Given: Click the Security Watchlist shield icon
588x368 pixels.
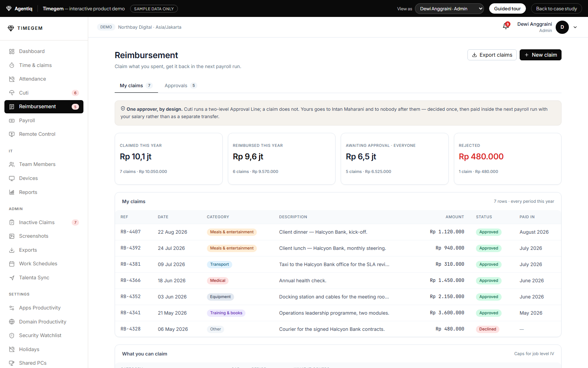Looking at the screenshot, I should click(12, 336).
